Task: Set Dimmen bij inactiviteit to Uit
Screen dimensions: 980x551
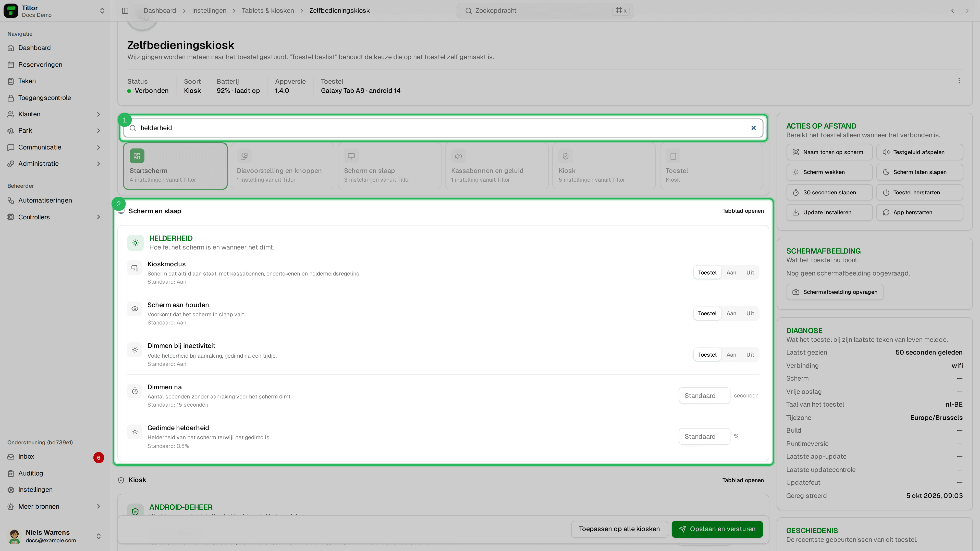Action: point(750,355)
